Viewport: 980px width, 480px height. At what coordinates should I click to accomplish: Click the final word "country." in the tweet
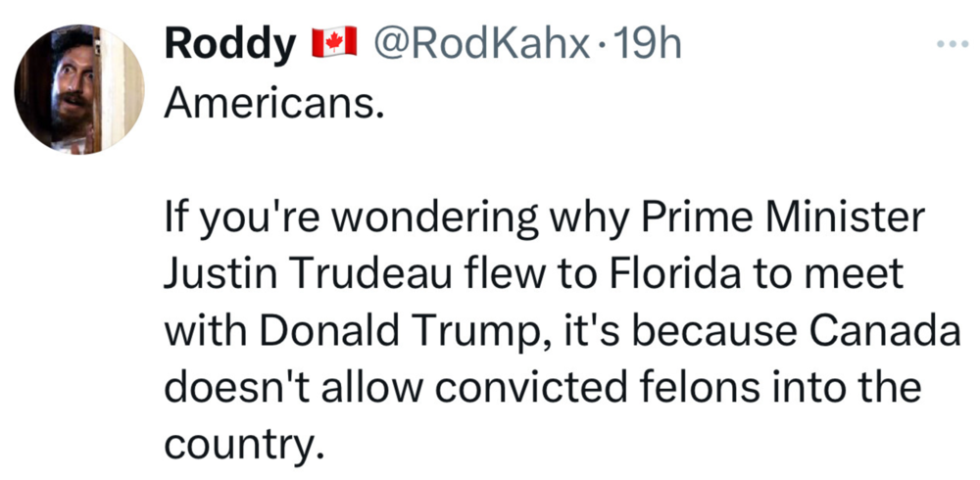(241, 445)
